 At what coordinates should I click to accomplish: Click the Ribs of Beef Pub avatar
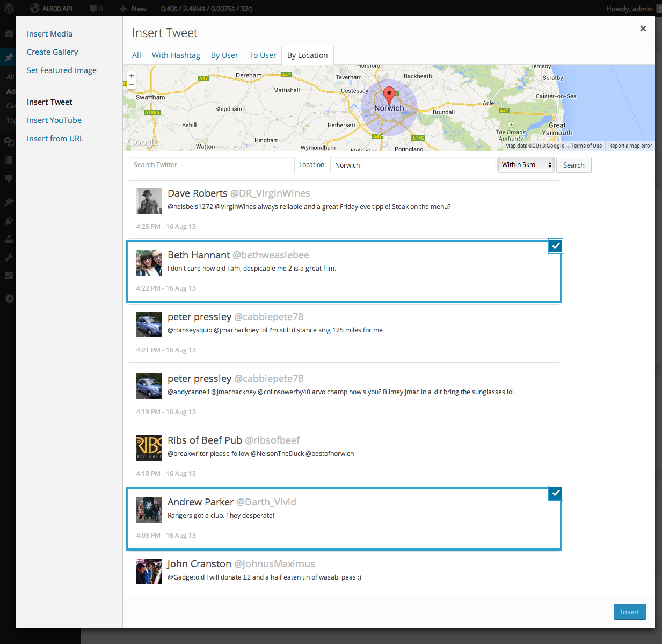149,448
